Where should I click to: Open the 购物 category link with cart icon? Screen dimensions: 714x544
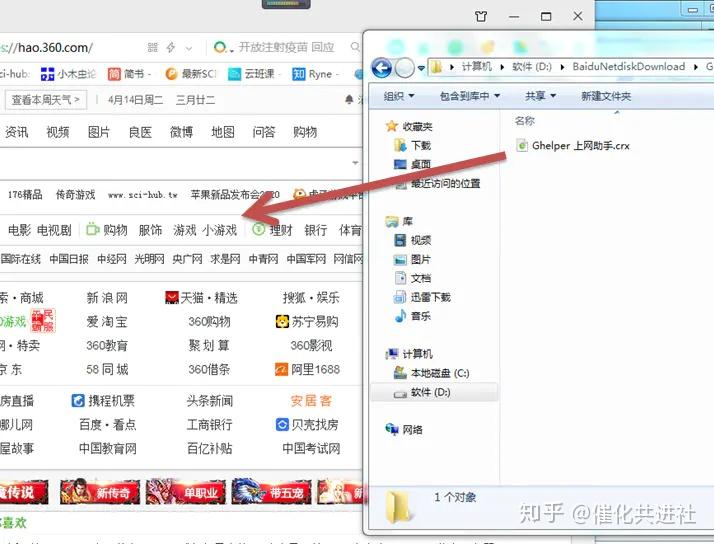tap(107, 229)
